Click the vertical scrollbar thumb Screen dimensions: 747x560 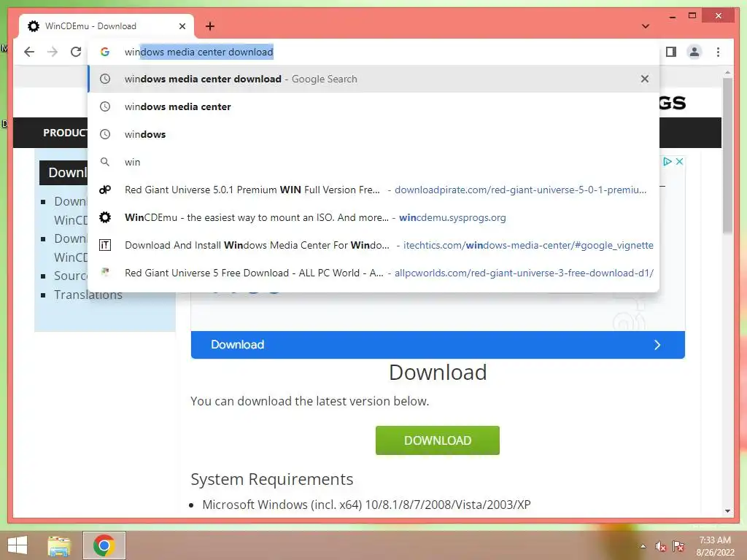pyautogui.click(x=727, y=155)
